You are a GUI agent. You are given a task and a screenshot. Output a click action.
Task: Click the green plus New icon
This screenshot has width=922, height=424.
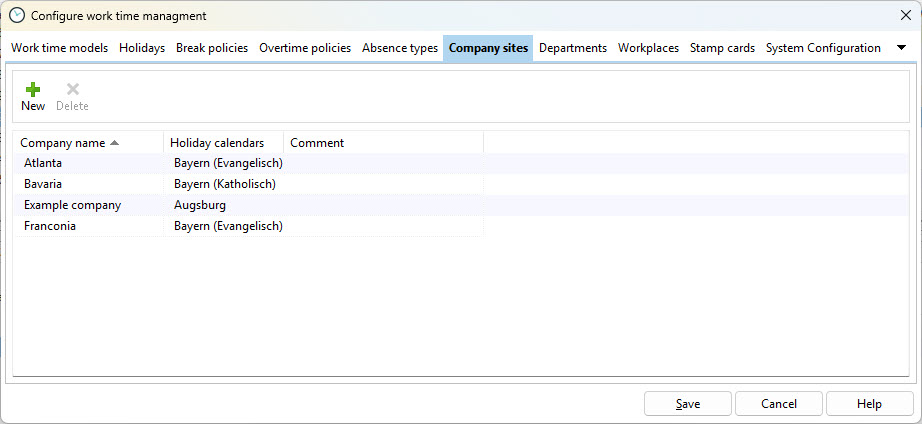pos(33,89)
